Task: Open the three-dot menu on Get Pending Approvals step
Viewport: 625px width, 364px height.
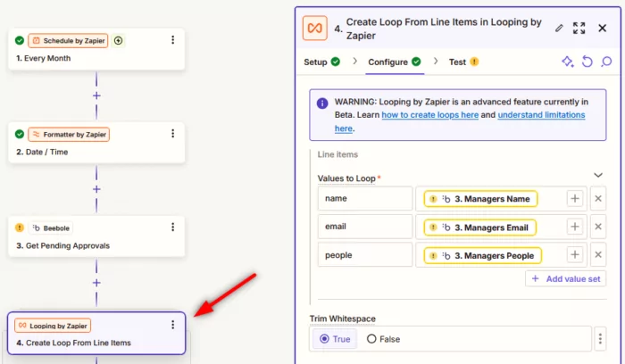Action: pyautogui.click(x=172, y=227)
